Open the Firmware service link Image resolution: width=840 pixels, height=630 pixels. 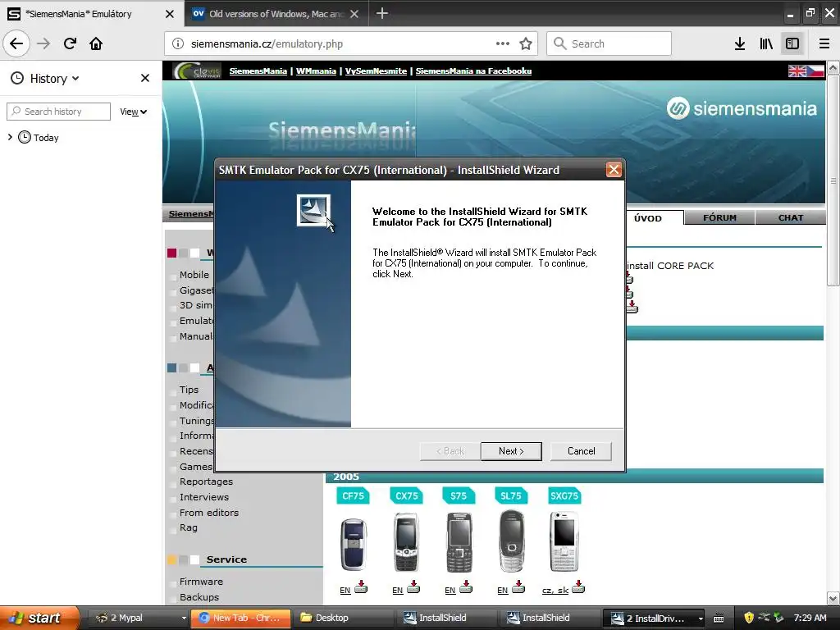click(x=201, y=582)
